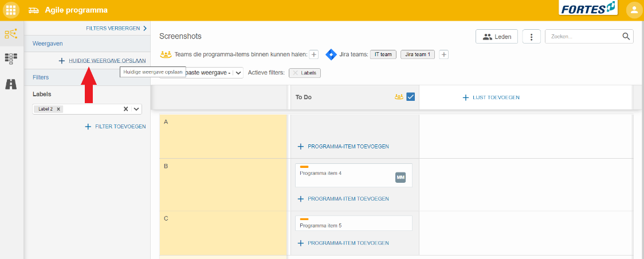The image size is (644, 259).
Task: Add programma-item in row B
Action: (x=343, y=199)
